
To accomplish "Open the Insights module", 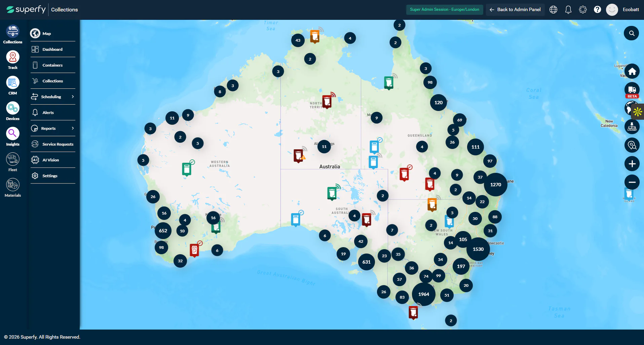I will tap(13, 137).
